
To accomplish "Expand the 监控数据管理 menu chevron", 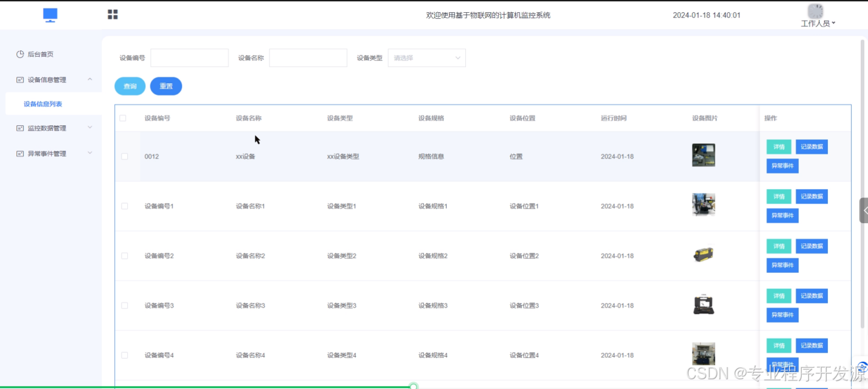I will (90, 128).
